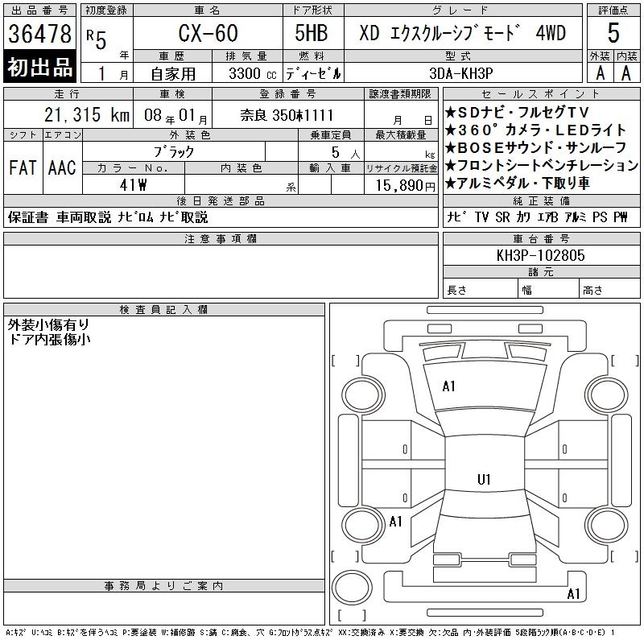This screenshot has height=644, width=644.
Task: Click the 検査員記入欄 header
Action: pos(164,310)
